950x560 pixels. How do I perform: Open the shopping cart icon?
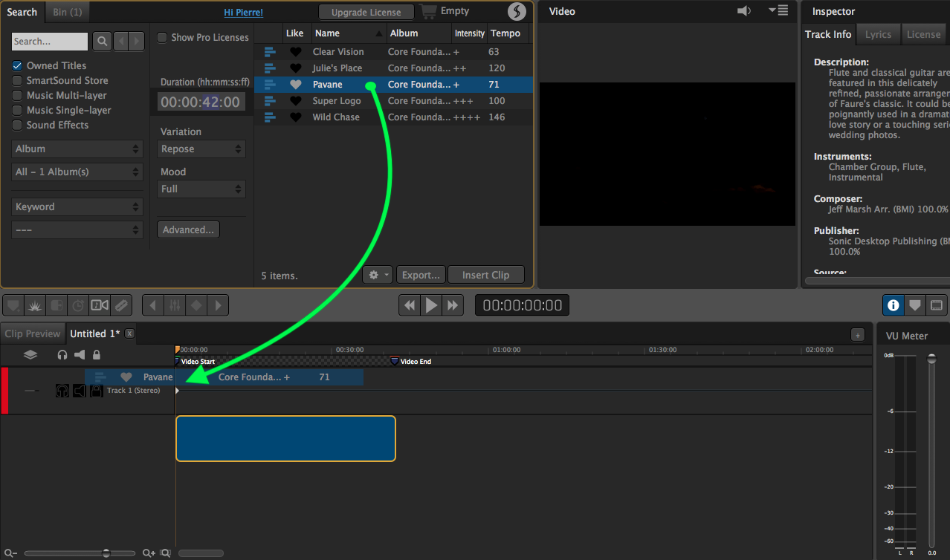[x=428, y=11]
